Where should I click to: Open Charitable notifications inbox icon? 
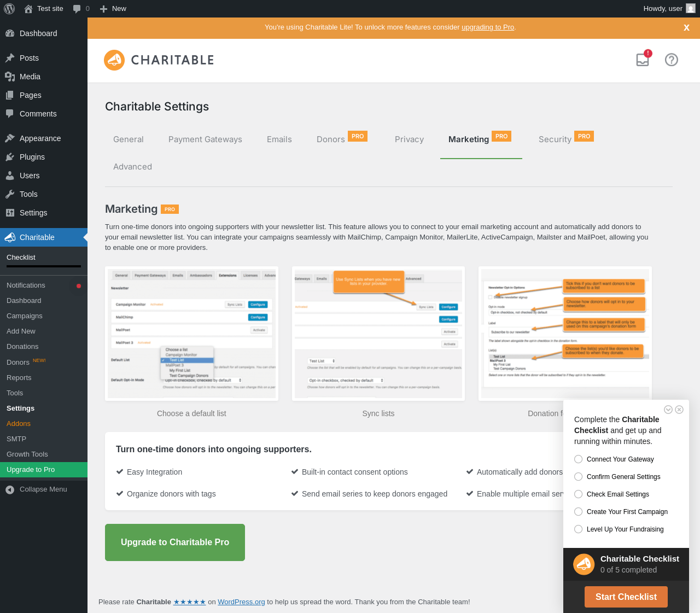[x=643, y=59]
